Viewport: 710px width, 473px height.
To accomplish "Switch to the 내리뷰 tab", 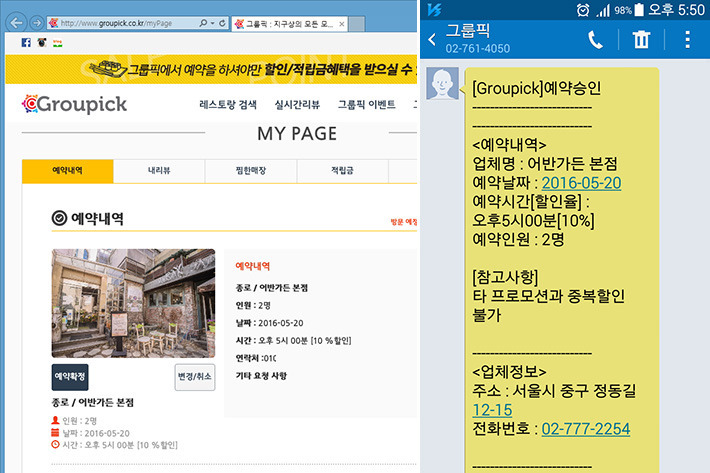I will pyautogui.click(x=159, y=171).
